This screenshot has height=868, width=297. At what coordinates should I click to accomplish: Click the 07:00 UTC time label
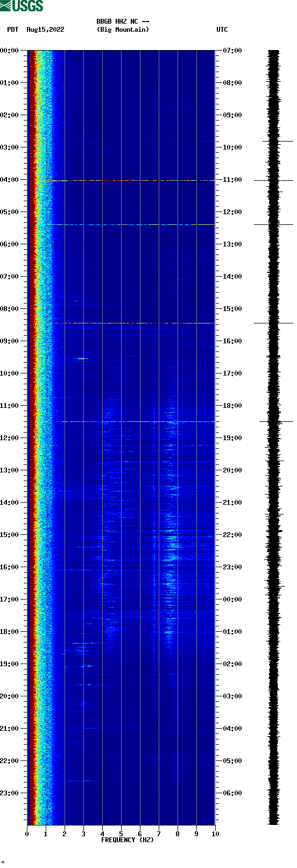[x=232, y=51]
